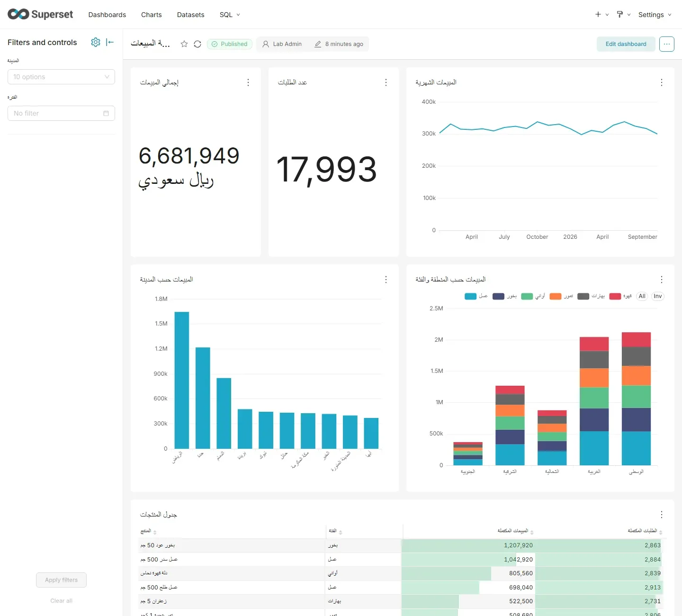Screen dimensions: 682x616
Task: Click the بخور legend color swatch
Action: [498, 297]
